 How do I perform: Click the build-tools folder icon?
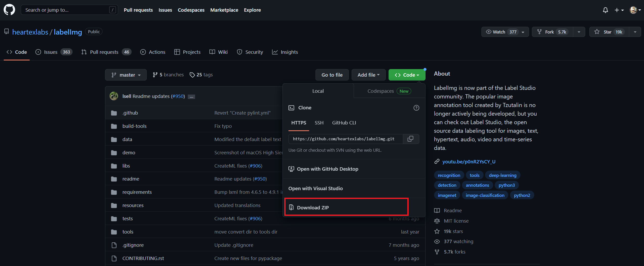(114, 126)
